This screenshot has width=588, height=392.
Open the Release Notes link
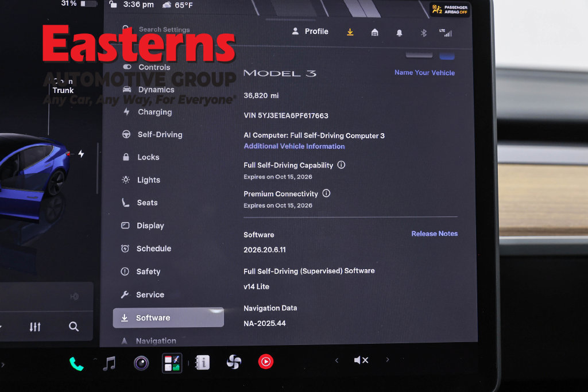click(434, 234)
